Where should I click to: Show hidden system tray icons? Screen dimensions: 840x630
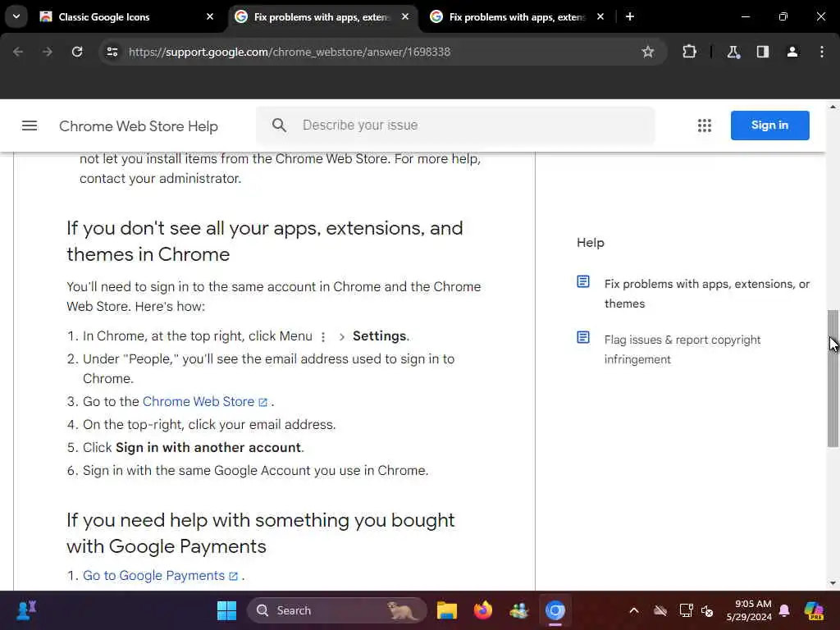(x=634, y=610)
